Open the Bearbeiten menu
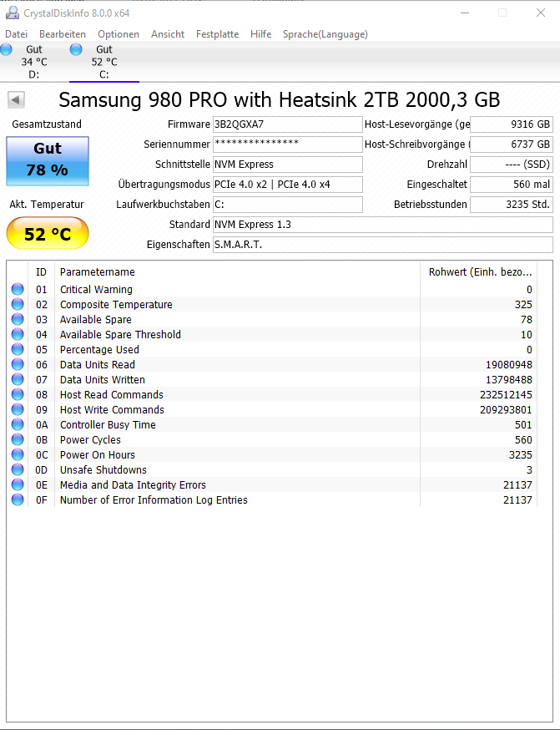560x730 pixels. [63, 34]
